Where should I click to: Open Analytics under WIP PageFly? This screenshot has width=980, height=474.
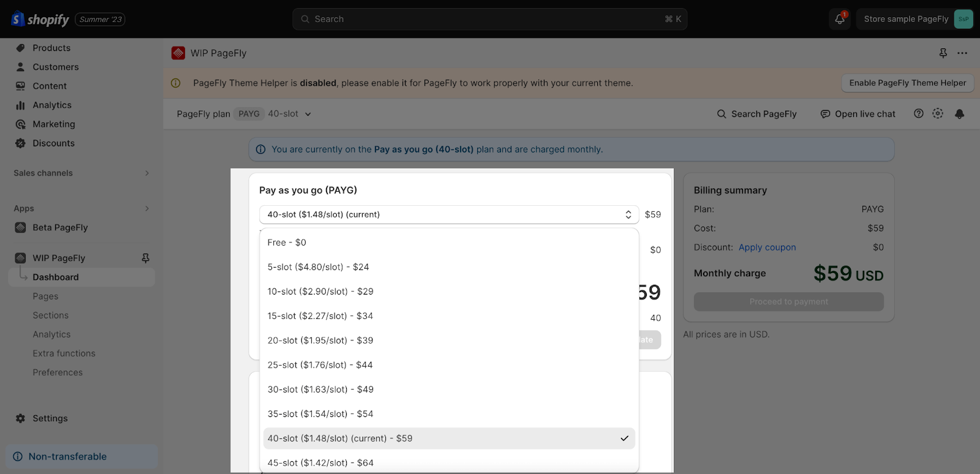click(x=51, y=334)
